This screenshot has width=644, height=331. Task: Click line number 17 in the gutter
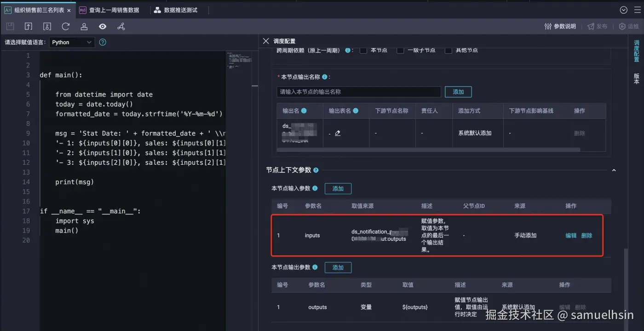point(26,211)
